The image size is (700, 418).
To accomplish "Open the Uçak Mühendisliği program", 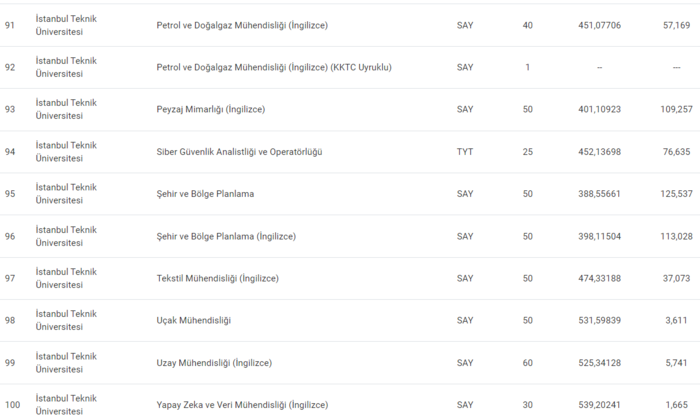I will click(194, 320).
